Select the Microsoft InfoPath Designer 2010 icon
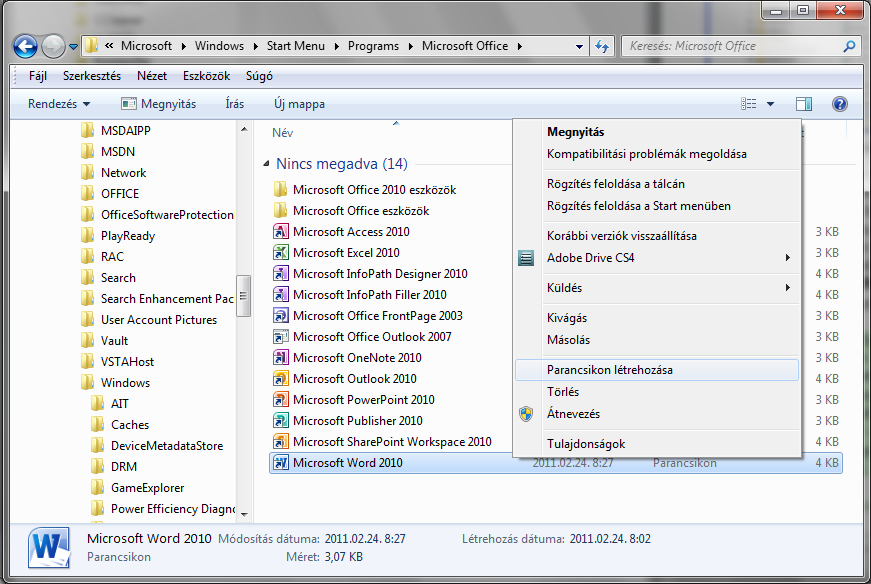This screenshot has width=871, height=584. point(281,274)
